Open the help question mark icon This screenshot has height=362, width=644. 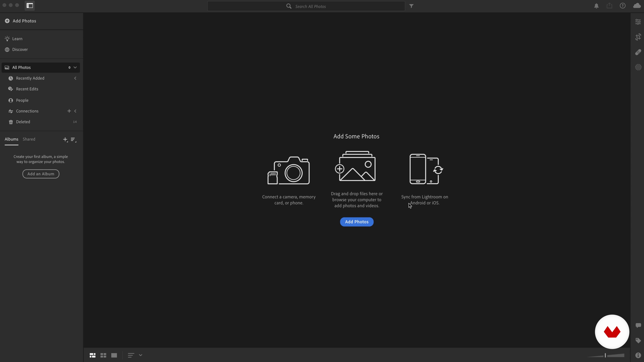[623, 6]
